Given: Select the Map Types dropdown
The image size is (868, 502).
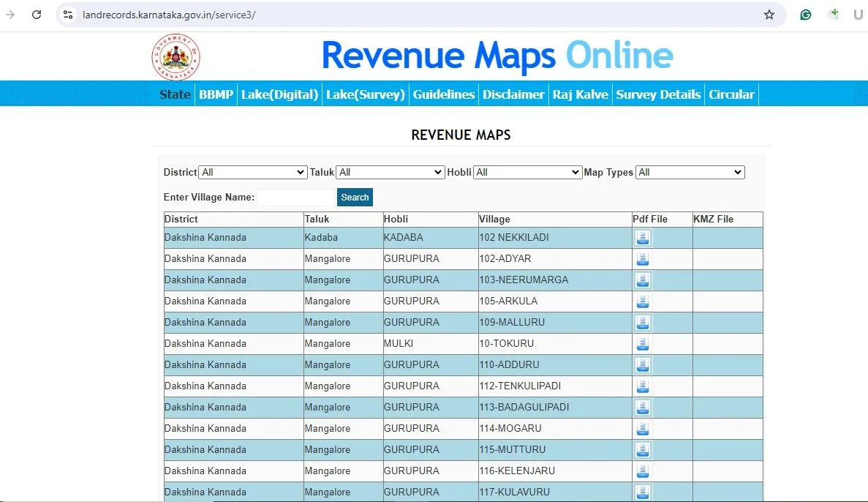Looking at the screenshot, I should click(x=690, y=173).
